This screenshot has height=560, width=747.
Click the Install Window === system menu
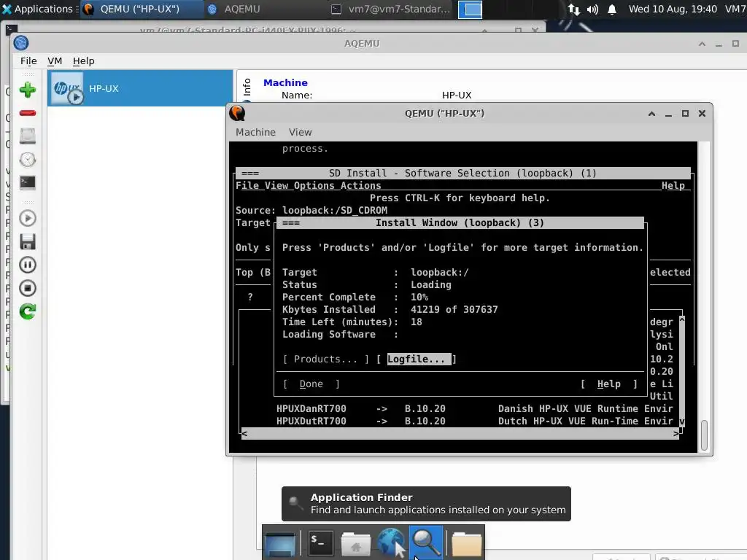[x=290, y=223]
